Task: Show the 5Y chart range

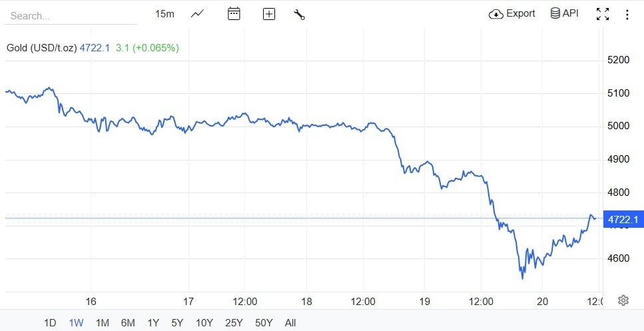Action: click(x=177, y=323)
